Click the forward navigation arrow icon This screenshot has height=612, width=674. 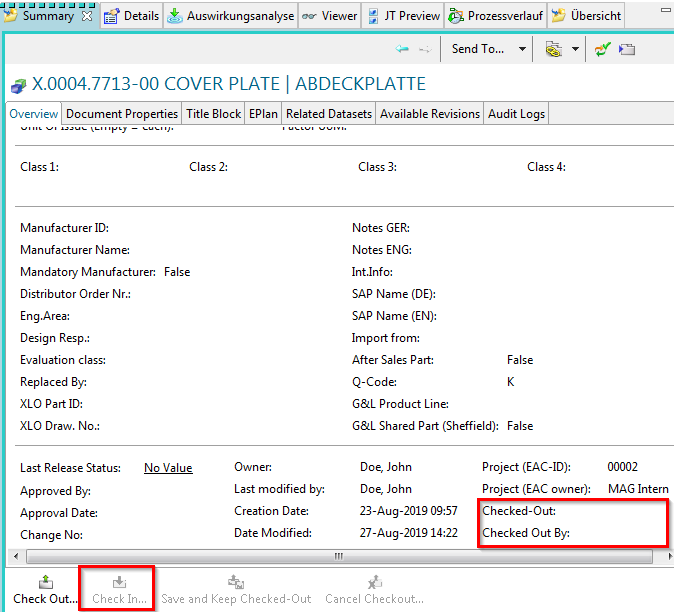pyautogui.click(x=425, y=49)
